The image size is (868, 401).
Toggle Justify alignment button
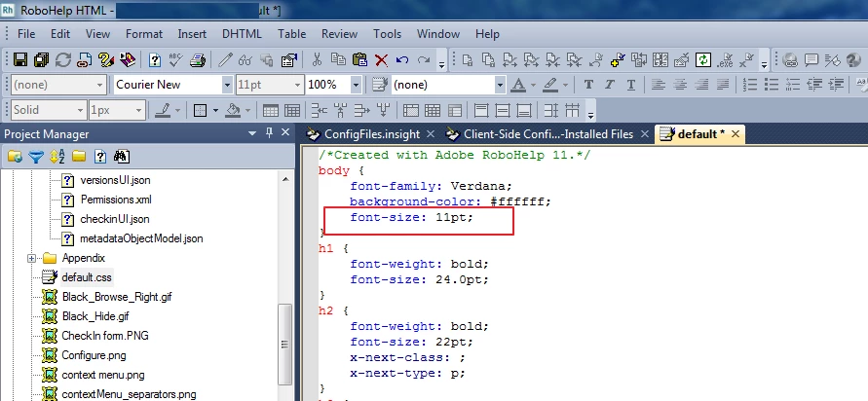[723, 85]
